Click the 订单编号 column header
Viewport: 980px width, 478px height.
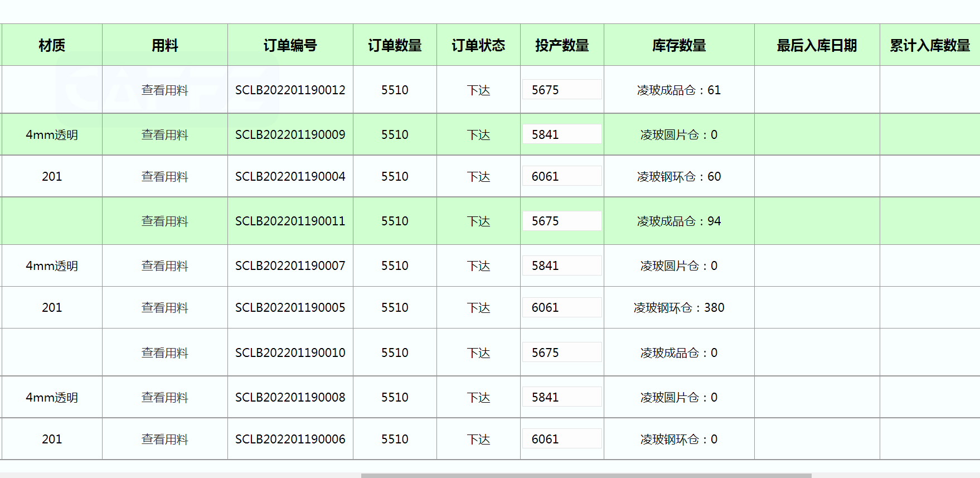pyautogui.click(x=290, y=45)
